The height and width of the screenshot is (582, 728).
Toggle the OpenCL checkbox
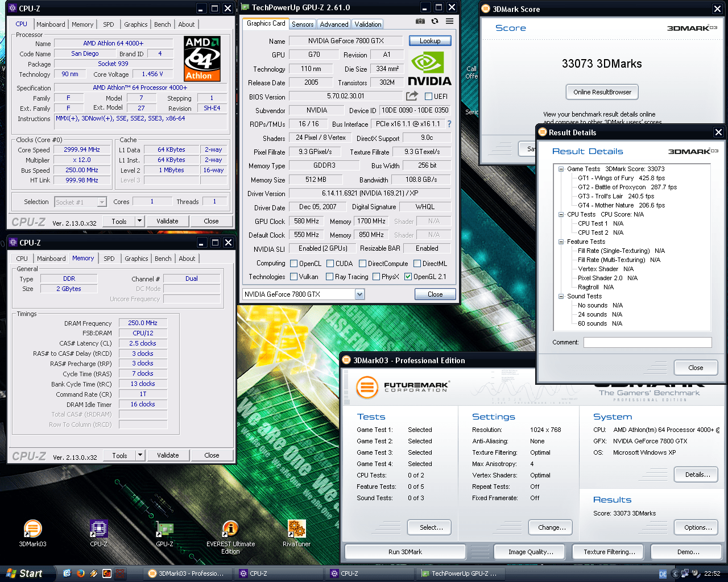click(293, 264)
